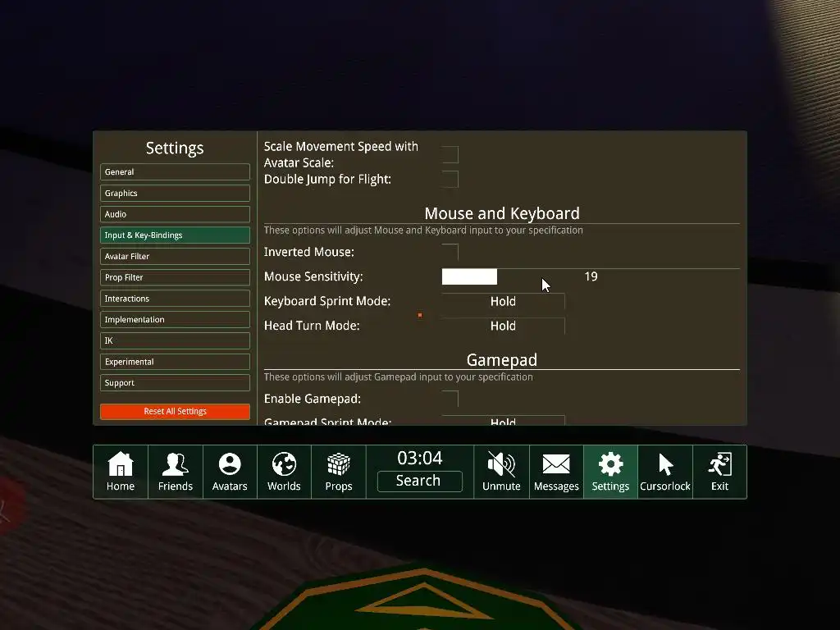This screenshot has width=840, height=630.
Task: Open the Experimental settings category
Action: 175,362
